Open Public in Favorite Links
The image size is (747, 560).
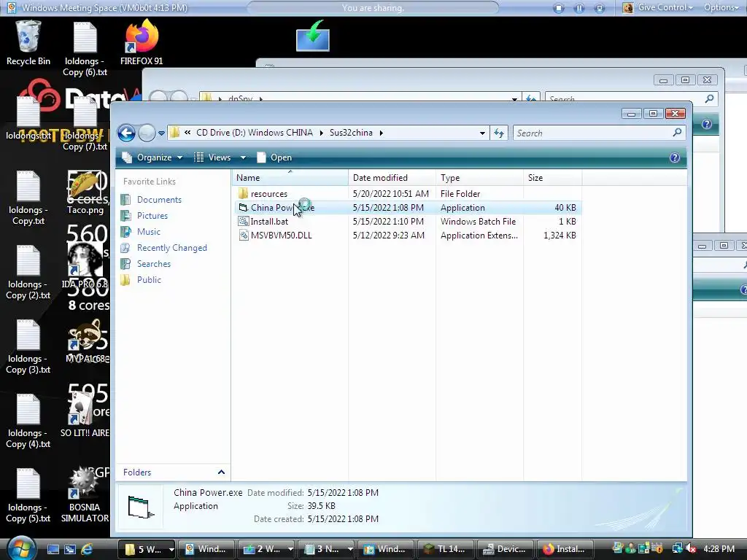[x=149, y=280]
